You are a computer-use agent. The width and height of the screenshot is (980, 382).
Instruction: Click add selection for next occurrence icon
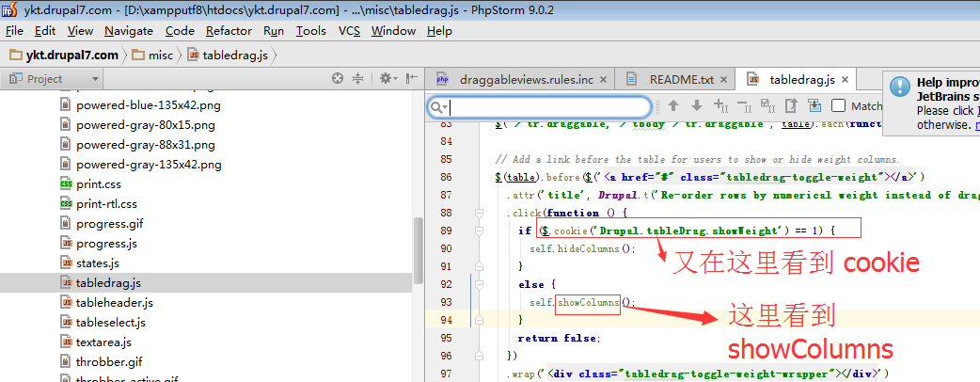(x=720, y=106)
